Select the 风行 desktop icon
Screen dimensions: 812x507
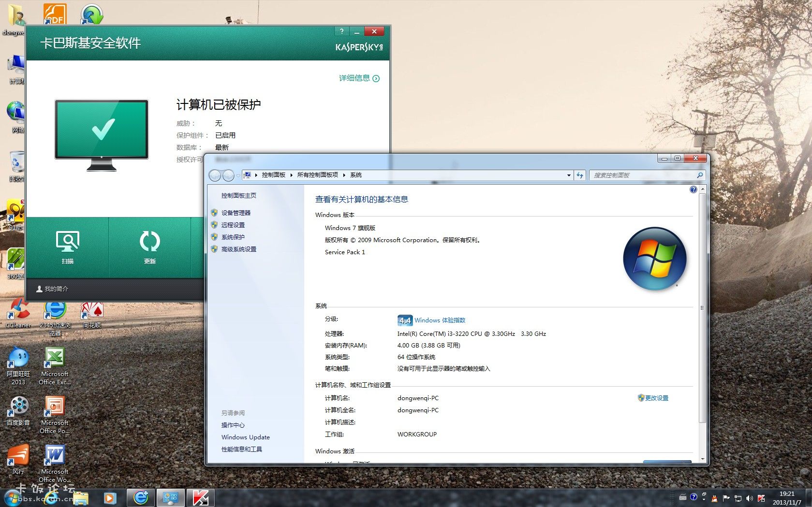click(18, 460)
